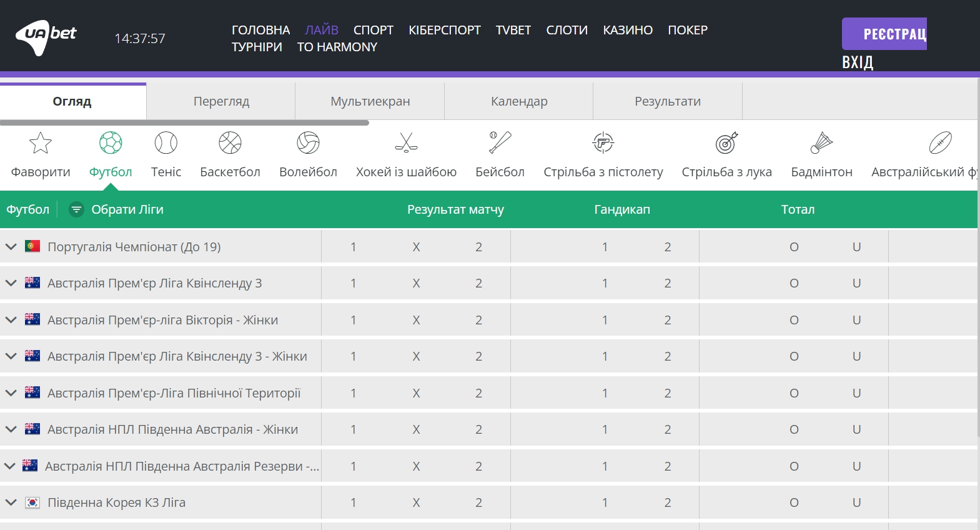
Task: Select the Ice Hockey sticks icon
Action: tap(406, 143)
